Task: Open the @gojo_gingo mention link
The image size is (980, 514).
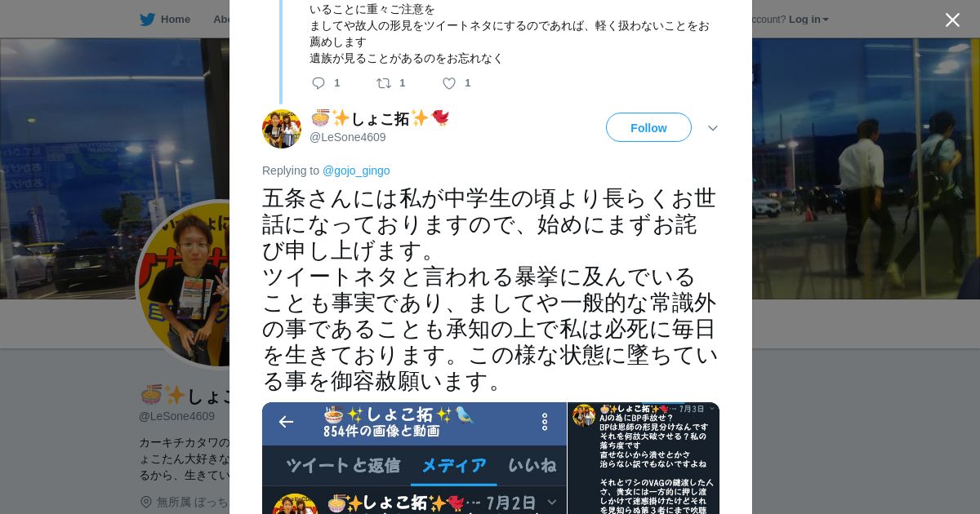Action: (x=356, y=171)
